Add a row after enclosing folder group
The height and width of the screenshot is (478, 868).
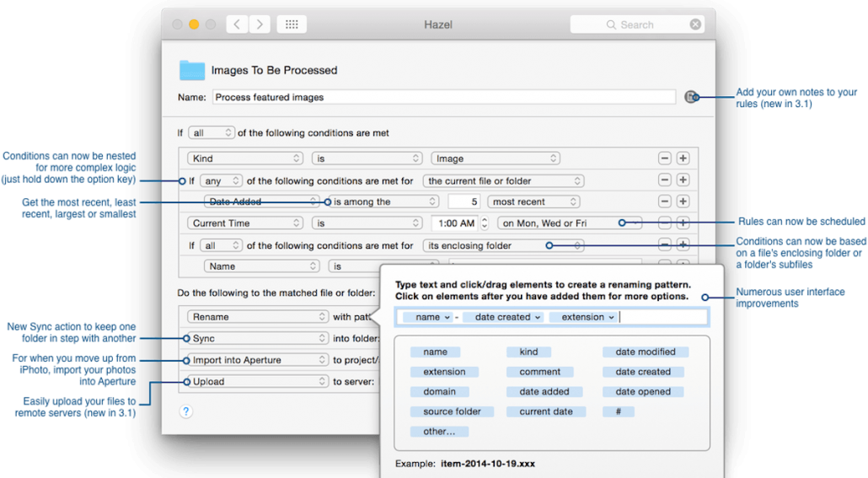click(683, 244)
